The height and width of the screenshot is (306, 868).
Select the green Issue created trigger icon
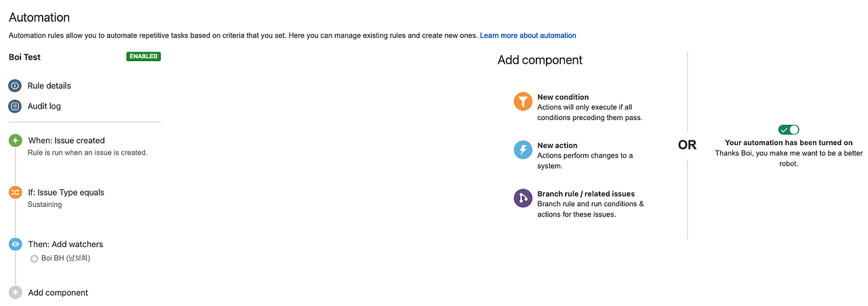point(15,140)
